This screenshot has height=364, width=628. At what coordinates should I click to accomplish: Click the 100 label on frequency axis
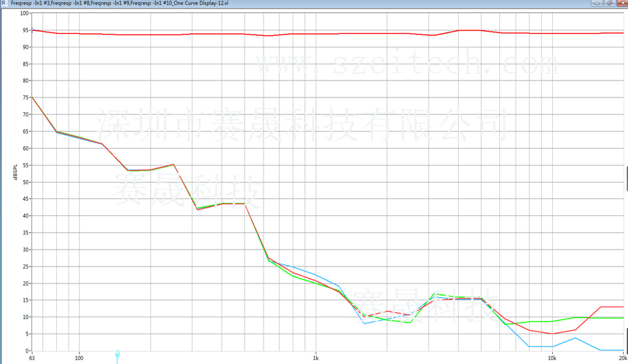[79, 358]
